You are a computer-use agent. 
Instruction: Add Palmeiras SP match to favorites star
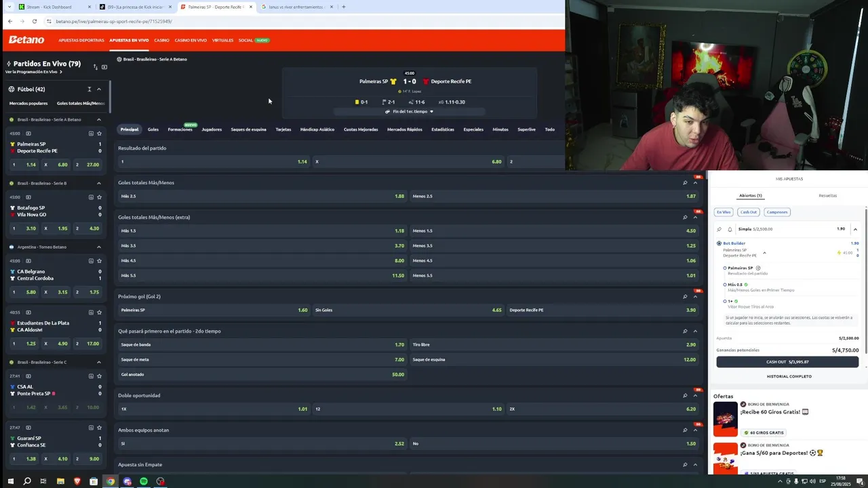(99, 134)
